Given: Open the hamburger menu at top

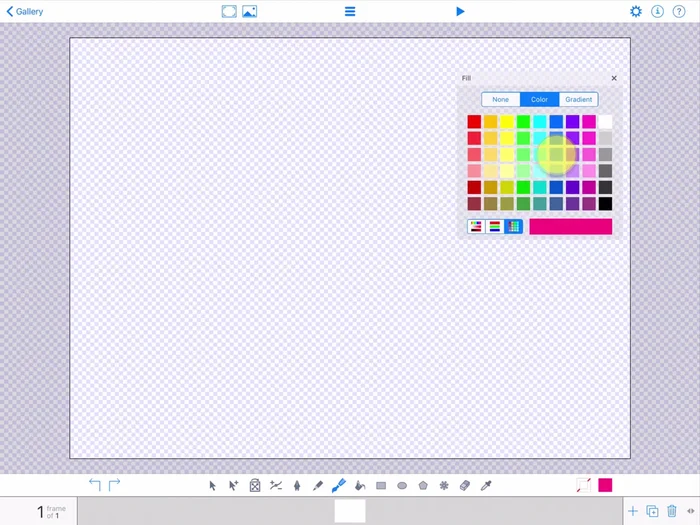Looking at the screenshot, I should (x=350, y=11).
